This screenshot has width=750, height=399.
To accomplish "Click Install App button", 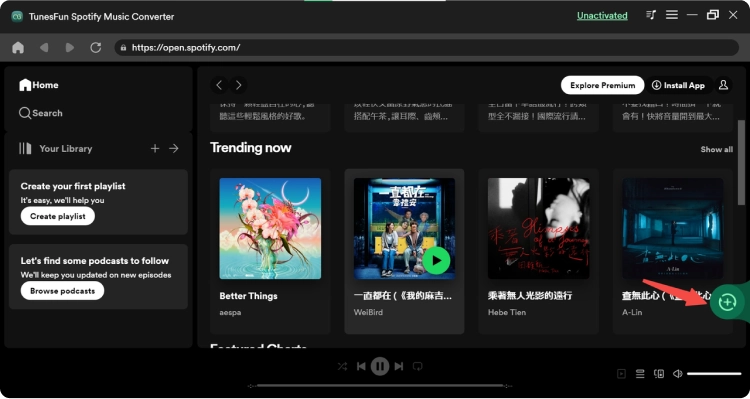I will 678,85.
